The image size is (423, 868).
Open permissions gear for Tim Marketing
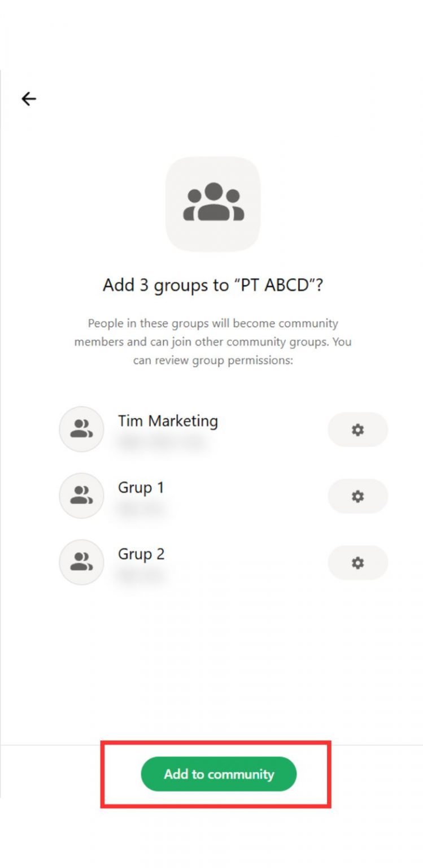[x=357, y=430]
